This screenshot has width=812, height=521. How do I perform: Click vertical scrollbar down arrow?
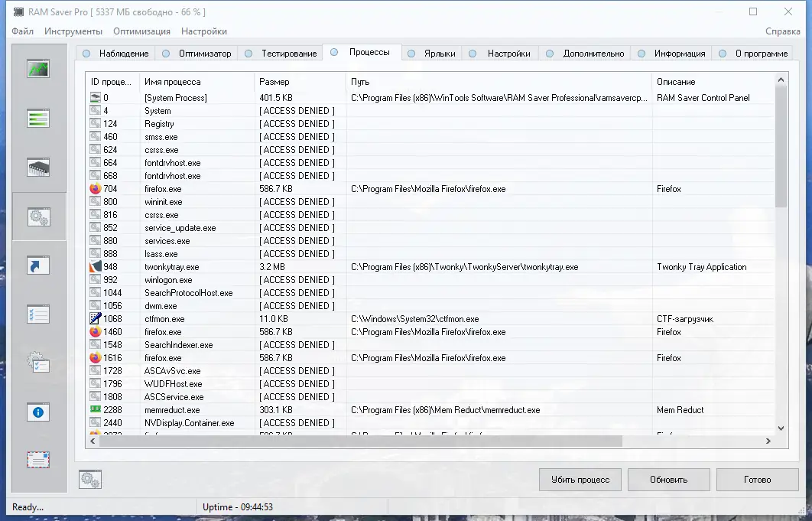(781, 428)
